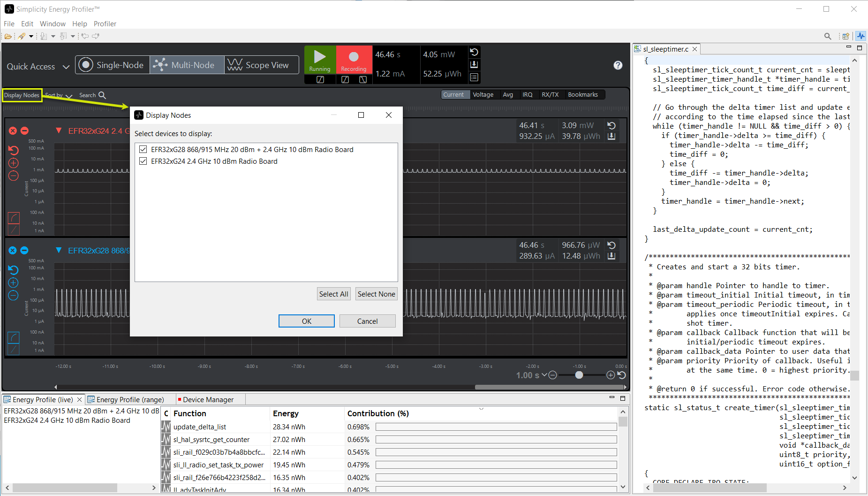Zoom in the EFR32xG28 current axis
The image size is (868, 496).
[13, 282]
